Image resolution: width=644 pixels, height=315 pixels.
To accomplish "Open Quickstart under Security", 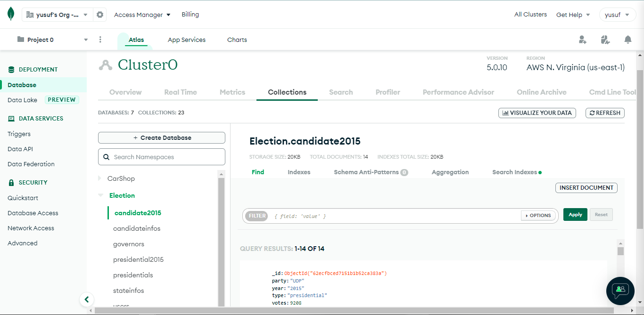I will 23,198.
